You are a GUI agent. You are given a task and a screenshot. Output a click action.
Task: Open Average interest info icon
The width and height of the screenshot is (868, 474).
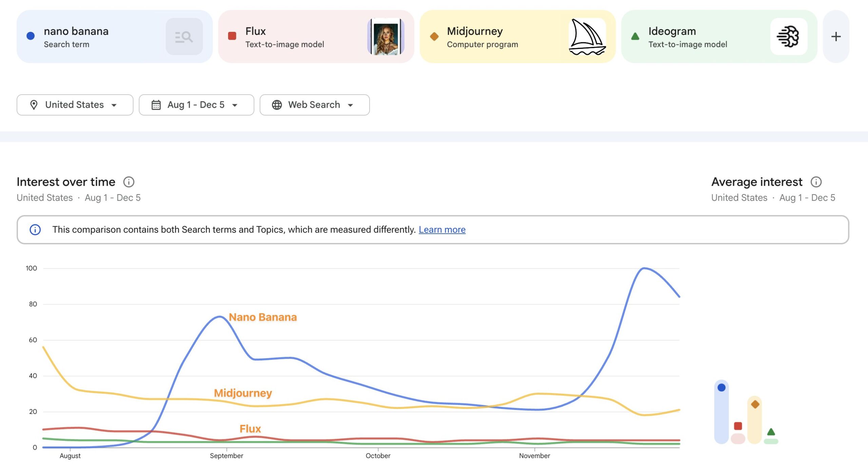click(816, 182)
